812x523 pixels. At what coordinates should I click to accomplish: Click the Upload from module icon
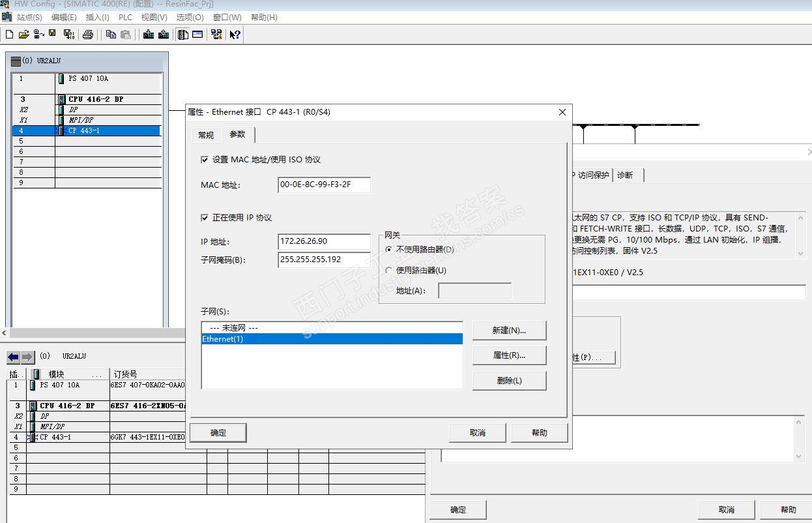164,35
